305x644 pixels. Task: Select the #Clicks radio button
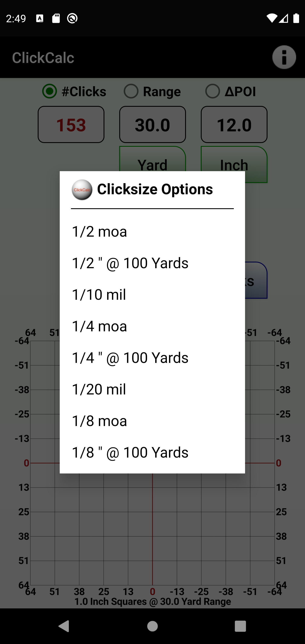(x=74, y=91)
